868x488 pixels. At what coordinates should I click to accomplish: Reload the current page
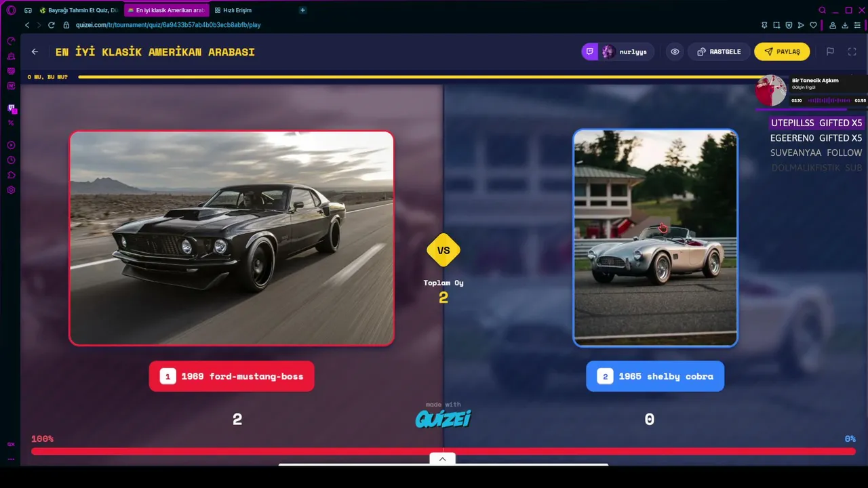coord(51,25)
